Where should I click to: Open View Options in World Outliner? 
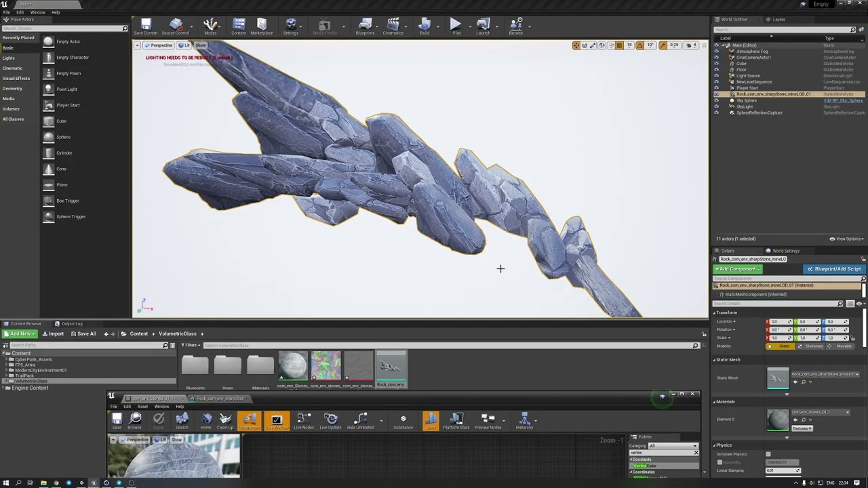[x=846, y=239]
